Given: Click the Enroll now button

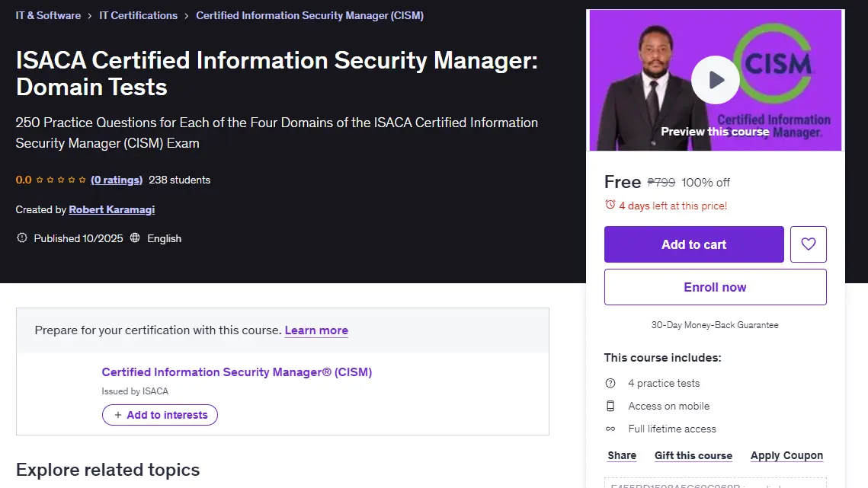Looking at the screenshot, I should point(716,287).
